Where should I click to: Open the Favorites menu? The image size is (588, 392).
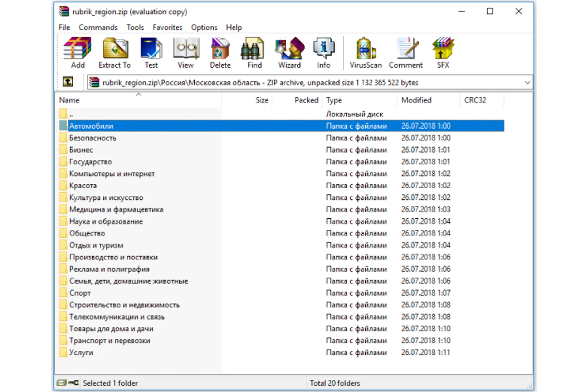(167, 28)
